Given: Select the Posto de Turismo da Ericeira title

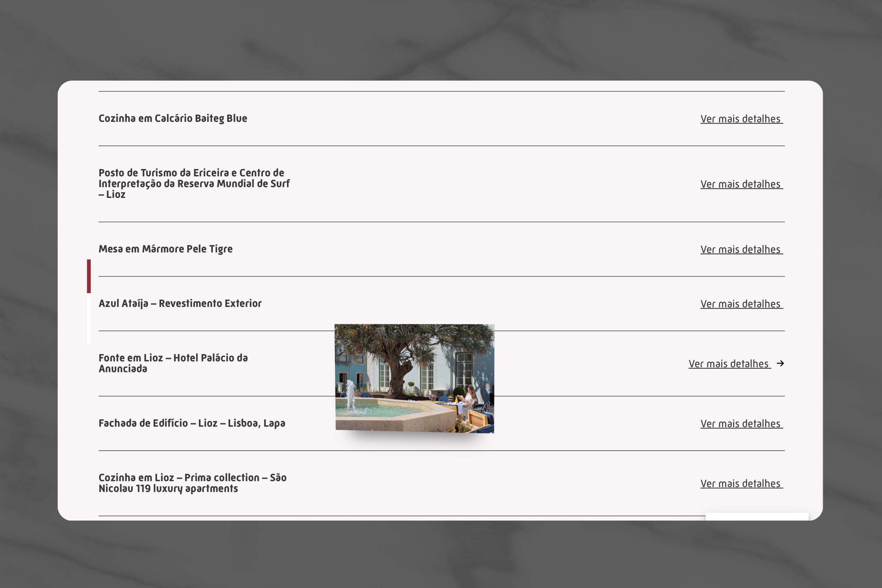Looking at the screenshot, I should pyautogui.click(x=194, y=183).
